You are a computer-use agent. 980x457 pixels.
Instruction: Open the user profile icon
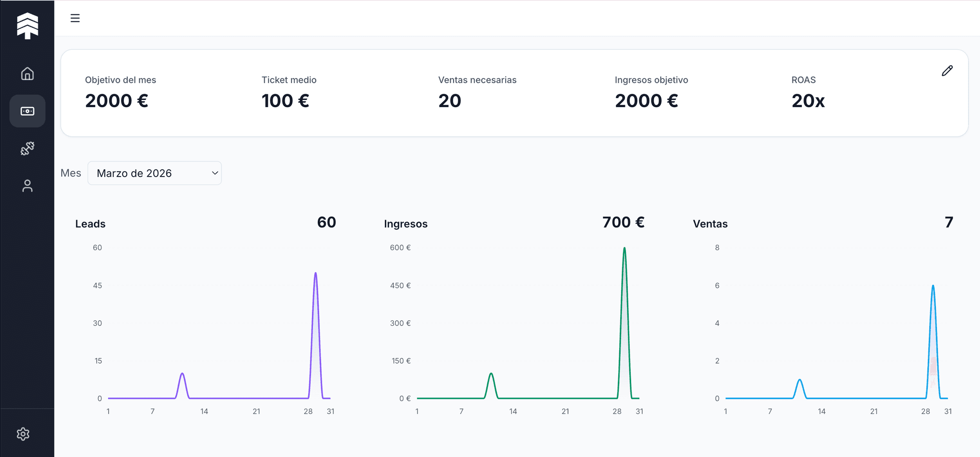click(27, 186)
